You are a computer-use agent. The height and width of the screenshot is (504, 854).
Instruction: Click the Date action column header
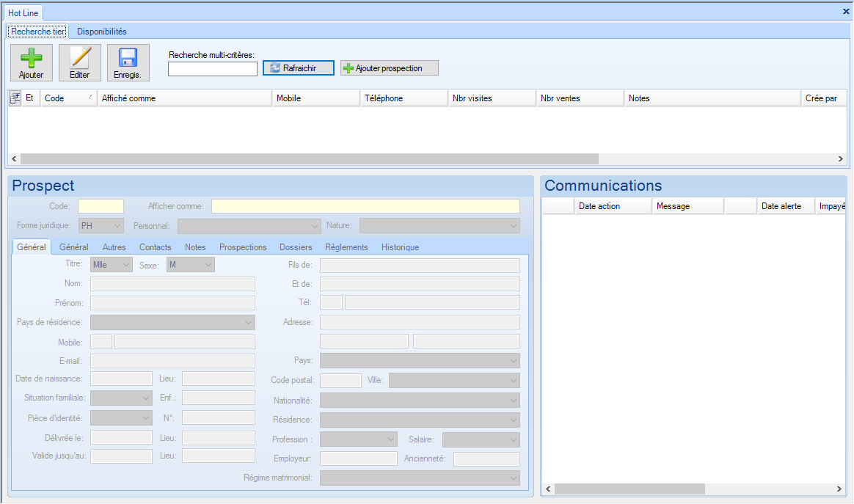(x=612, y=206)
